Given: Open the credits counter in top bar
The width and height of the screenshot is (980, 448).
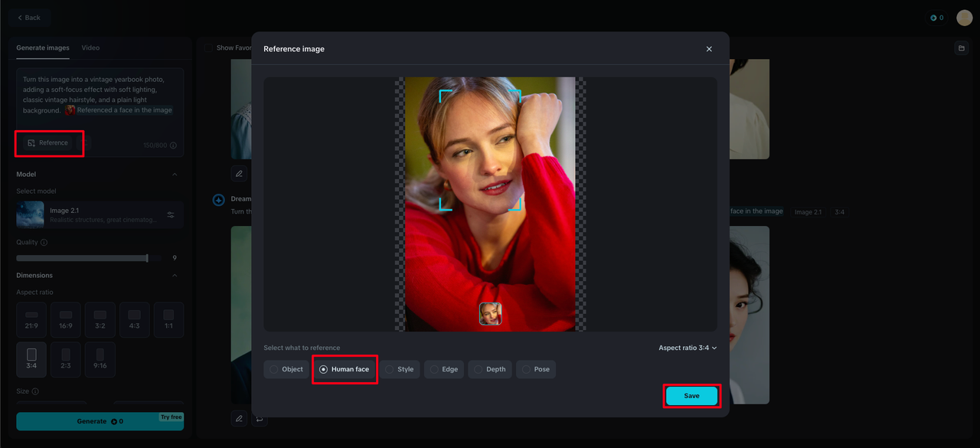Looking at the screenshot, I should 937,18.
